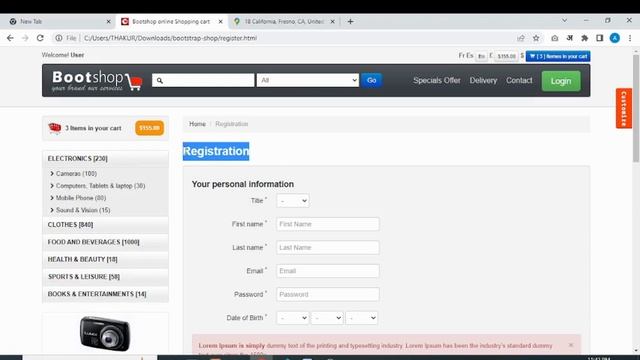
Task: Click the Home breadcrumb link
Action: 197,124
